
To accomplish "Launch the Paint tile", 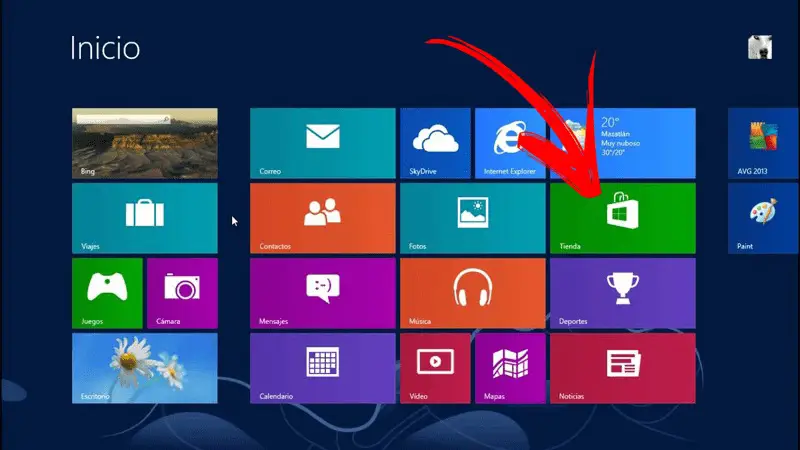I will [x=764, y=218].
